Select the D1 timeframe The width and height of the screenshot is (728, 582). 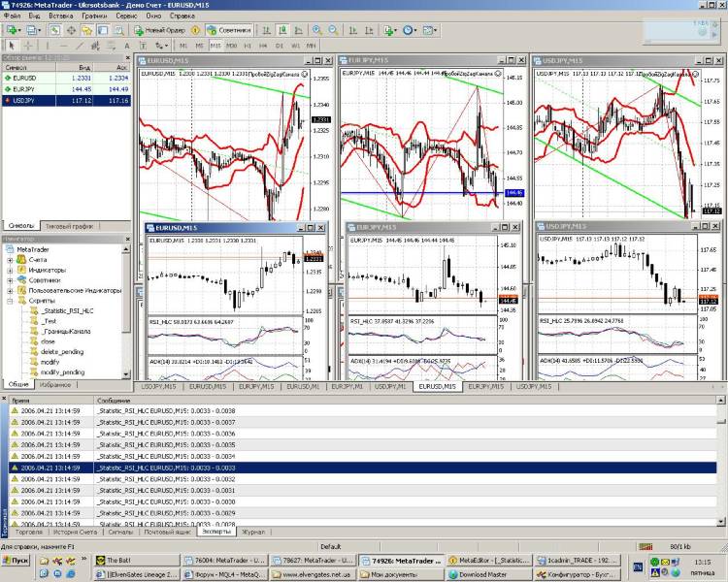click(x=279, y=46)
